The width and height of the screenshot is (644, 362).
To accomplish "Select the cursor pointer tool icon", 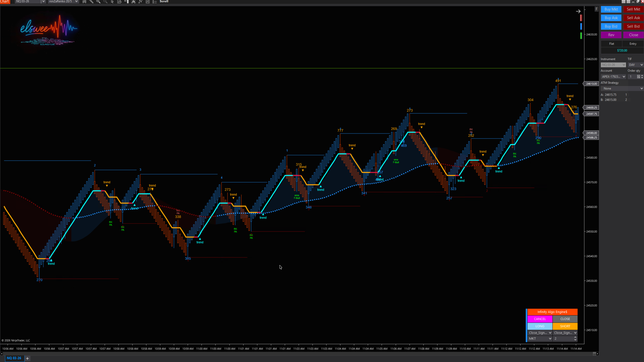I will tap(112, 2).
